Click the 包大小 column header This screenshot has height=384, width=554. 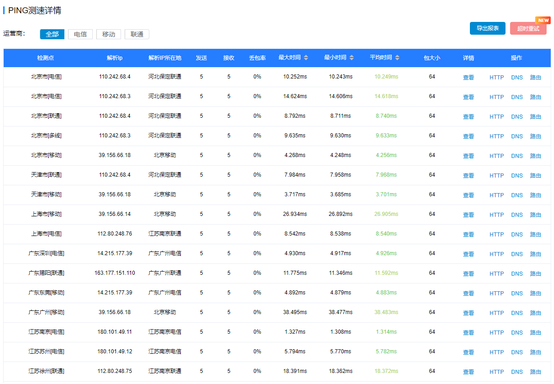[432, 58]
